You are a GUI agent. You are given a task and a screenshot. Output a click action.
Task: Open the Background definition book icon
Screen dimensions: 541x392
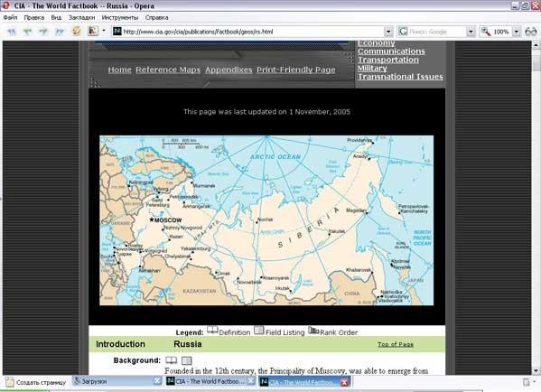coord(171,360)
